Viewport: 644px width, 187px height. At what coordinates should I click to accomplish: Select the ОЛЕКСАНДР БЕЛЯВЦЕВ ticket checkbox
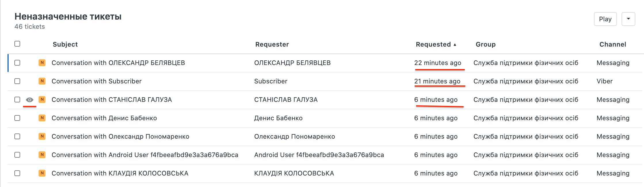tap(17, 63)
